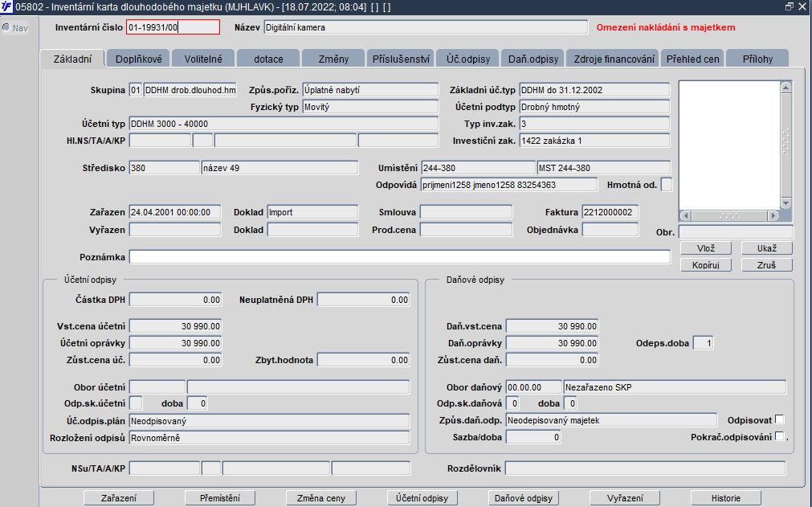The image size is (812, 507).
Task: Click the Rozdělovník field
Action: pyautogui.click(x=645, y=468)
